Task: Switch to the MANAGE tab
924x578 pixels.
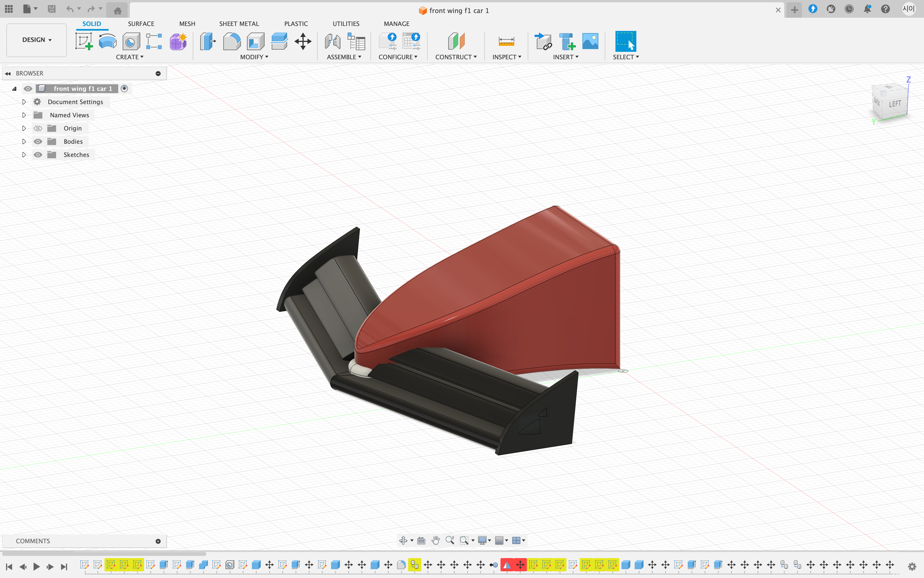Action: click(x=397, y=24)
